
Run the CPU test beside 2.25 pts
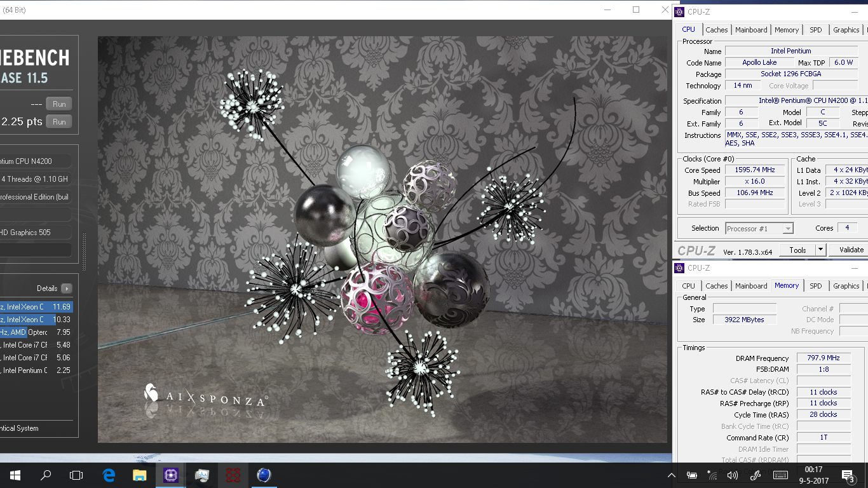coord(59,121)
